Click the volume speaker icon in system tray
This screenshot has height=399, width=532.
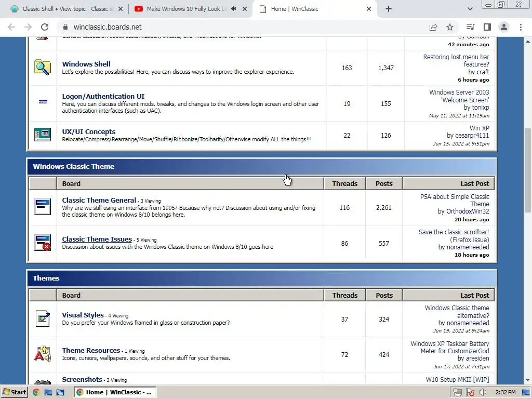tap(483, 393)
